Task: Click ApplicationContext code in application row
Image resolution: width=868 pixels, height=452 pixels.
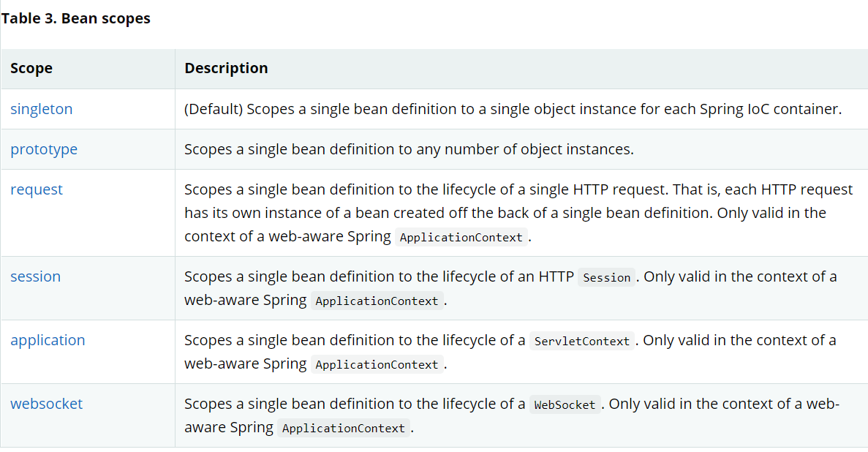Action: click(x=377, y=364)
